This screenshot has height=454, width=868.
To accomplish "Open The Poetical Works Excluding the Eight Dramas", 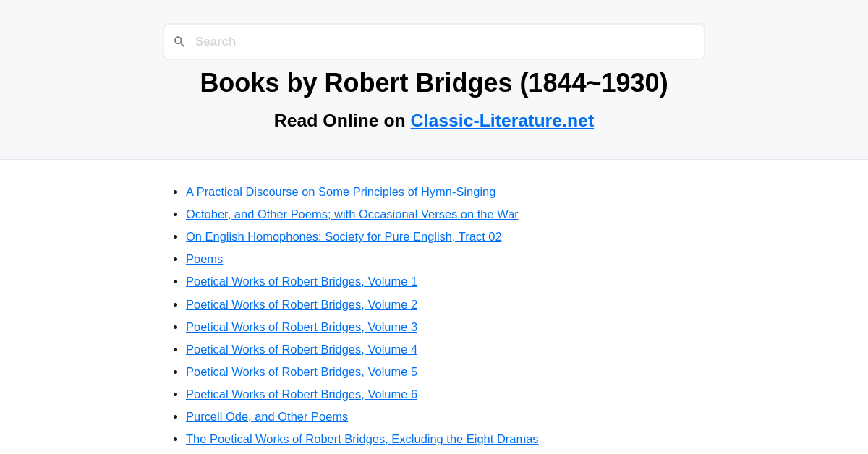I will point(362,439).
